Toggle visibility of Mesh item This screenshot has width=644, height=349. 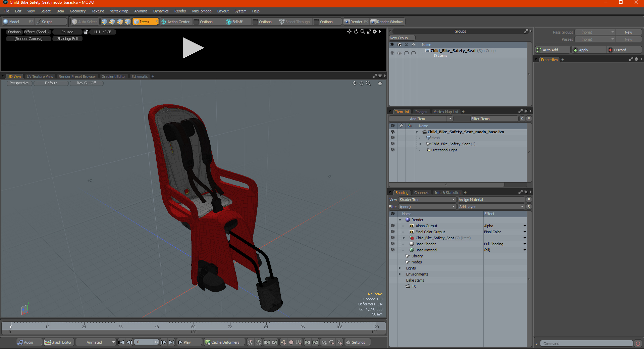click(x=392, y=138)
